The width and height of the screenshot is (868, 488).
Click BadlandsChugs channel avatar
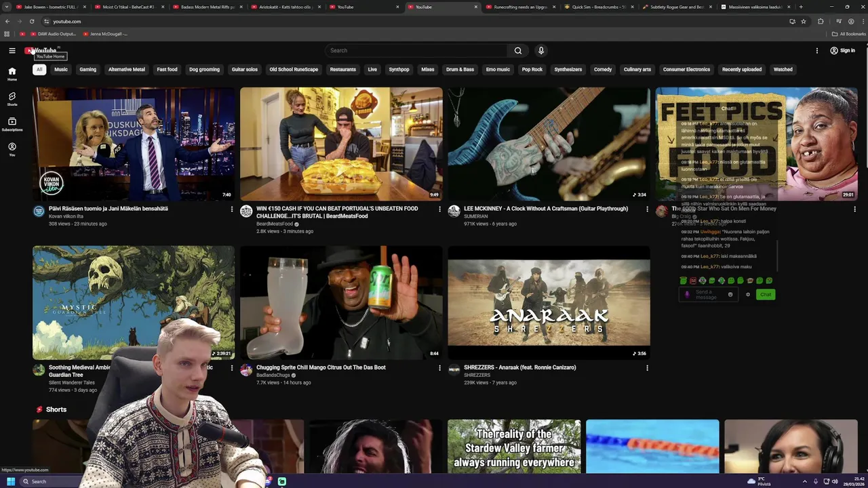246,370
